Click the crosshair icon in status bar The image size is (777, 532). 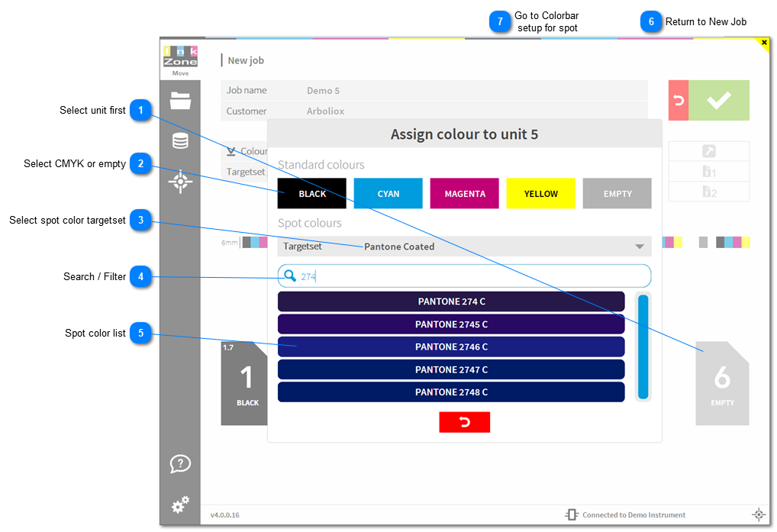click(x=758, y=514)
